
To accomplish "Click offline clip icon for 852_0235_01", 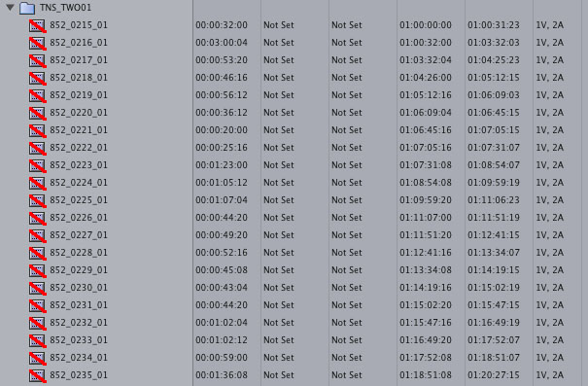I will click(38, 375).
